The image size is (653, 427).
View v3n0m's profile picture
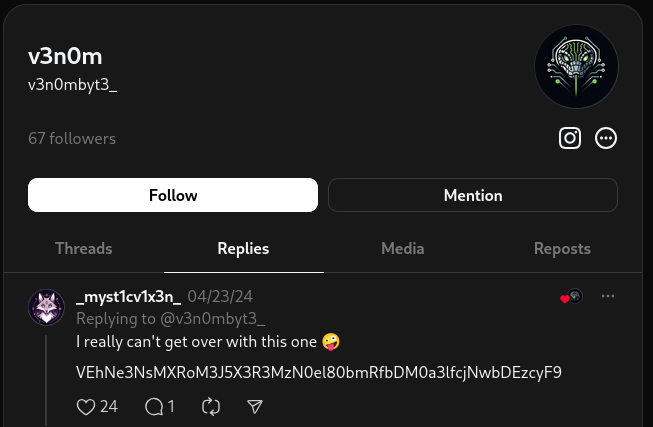[576, 67]
